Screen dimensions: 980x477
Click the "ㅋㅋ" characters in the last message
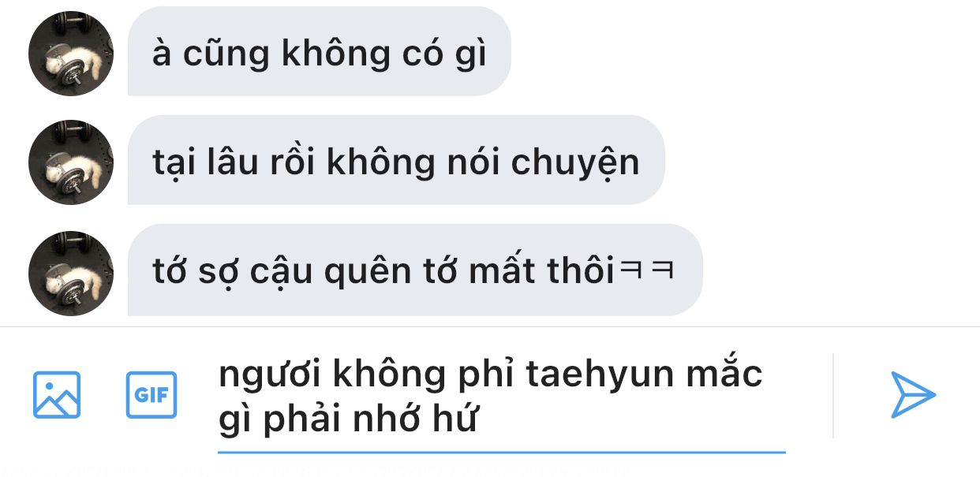[647, 271]
